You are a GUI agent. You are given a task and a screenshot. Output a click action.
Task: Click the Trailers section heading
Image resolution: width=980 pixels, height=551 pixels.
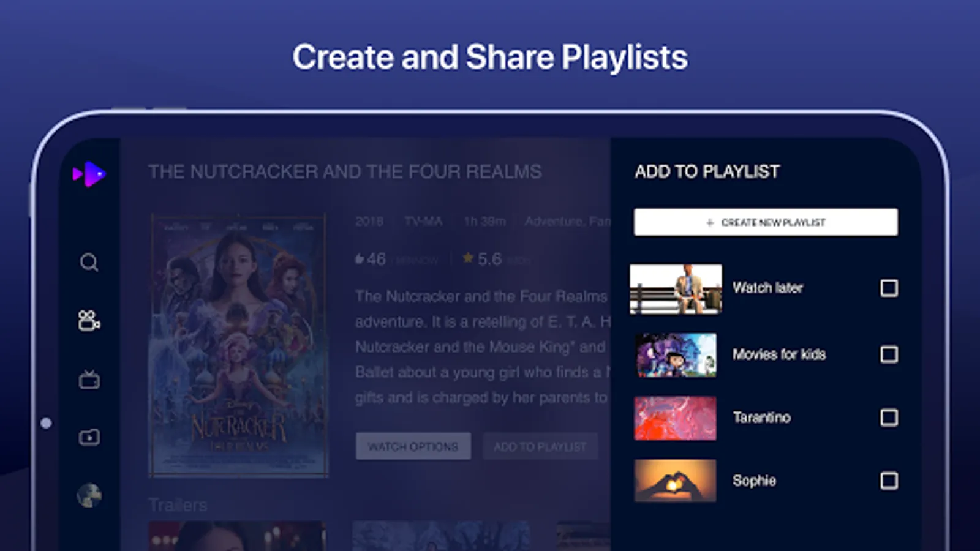point(178,505)
